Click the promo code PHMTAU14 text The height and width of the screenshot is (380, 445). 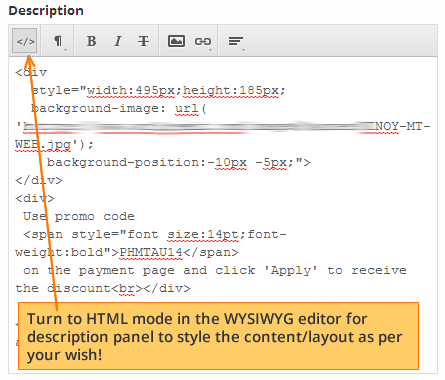151,252
